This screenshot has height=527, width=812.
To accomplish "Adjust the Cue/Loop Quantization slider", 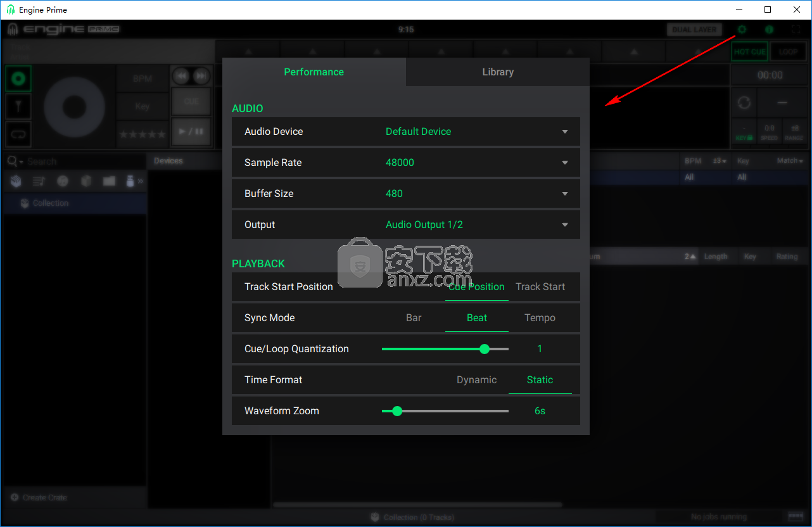I will (x=445, y=349).
